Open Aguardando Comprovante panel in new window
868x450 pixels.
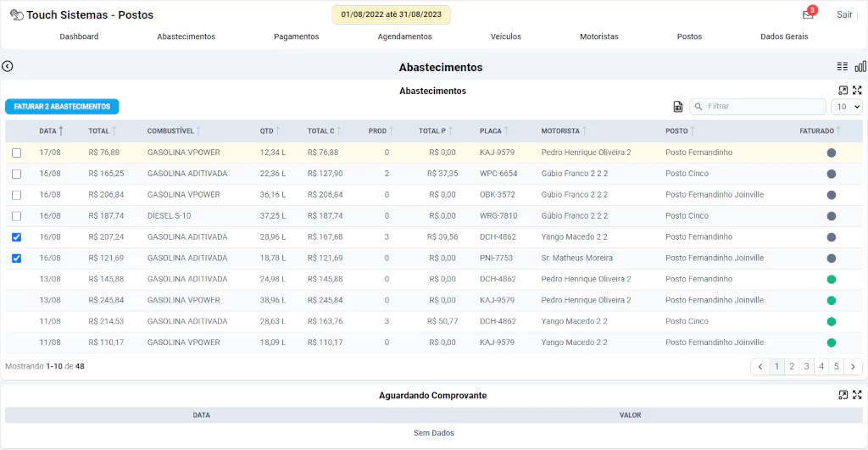[x=843, y=395]
